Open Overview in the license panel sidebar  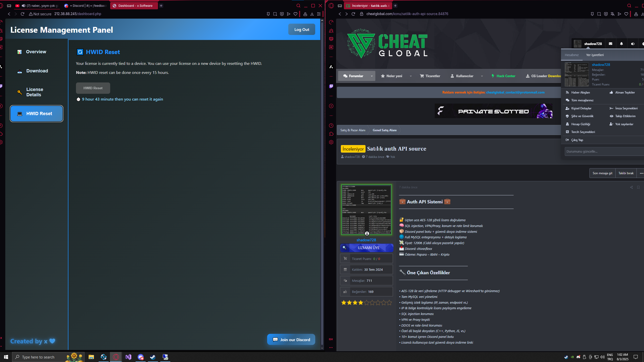click(x=36, y=52)
